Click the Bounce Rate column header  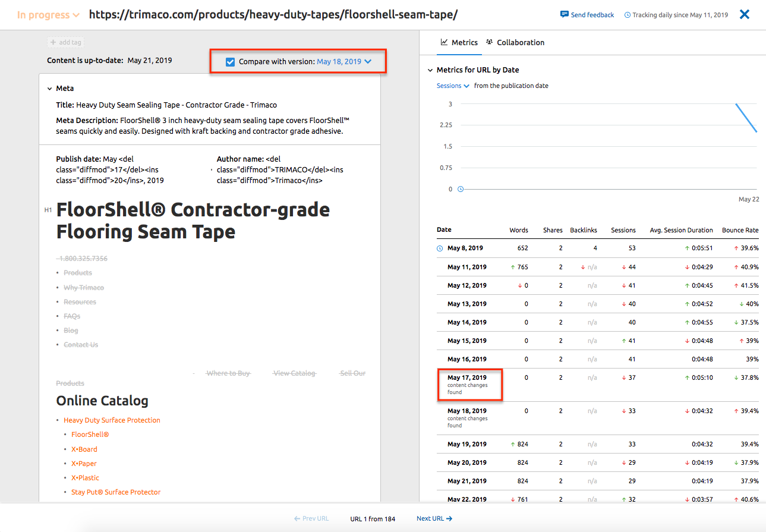pyautogui.click(x=740, y=230)
